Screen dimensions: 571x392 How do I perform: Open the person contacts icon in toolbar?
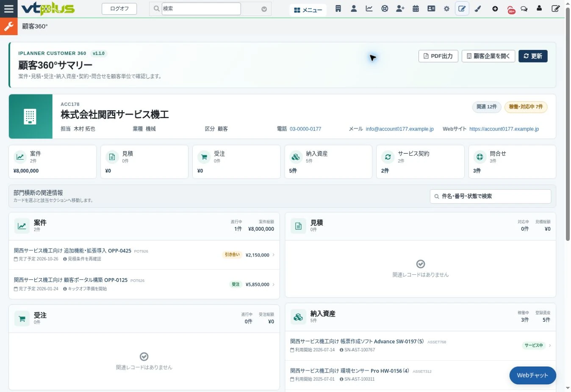click(x=354, y=8)
